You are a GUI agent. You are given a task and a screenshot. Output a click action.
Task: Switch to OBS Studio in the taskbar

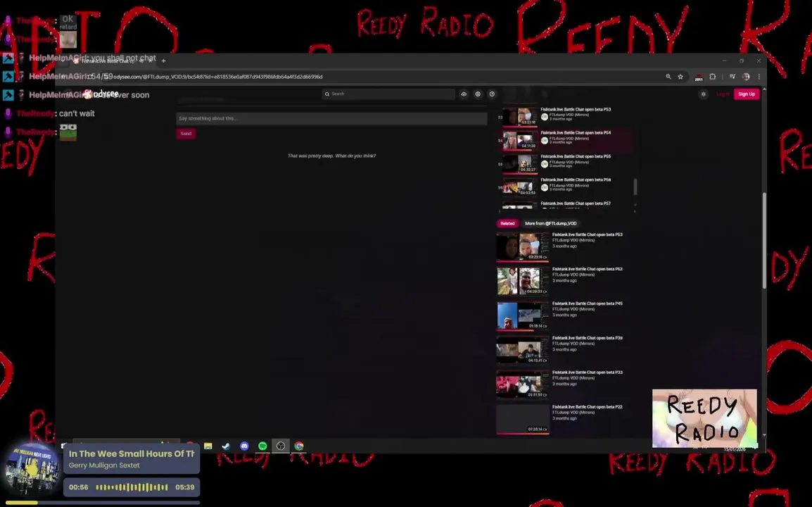click(x=281, y=446)
